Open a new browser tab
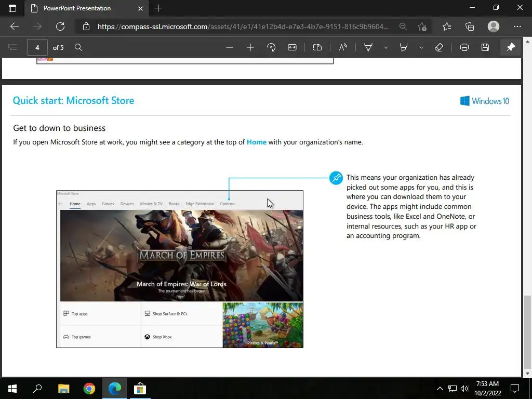This screenshot has width=532, height=399. tap(158, 8)
